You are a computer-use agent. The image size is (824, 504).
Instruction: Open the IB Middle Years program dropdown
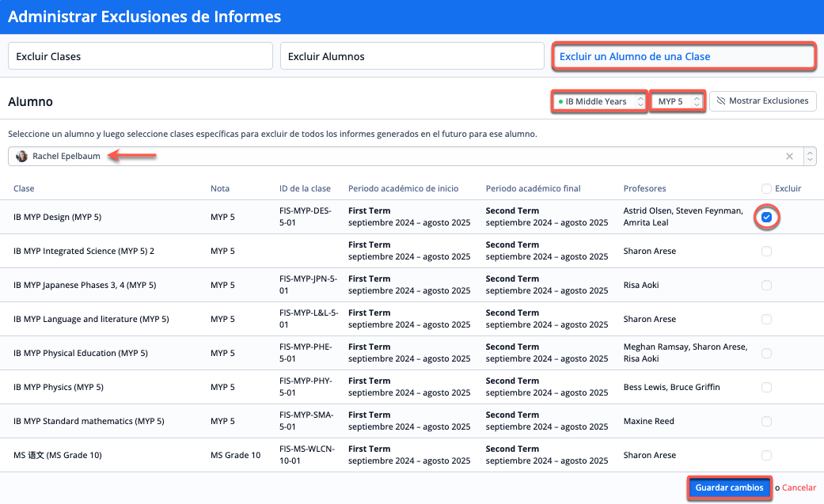[599, 101]
